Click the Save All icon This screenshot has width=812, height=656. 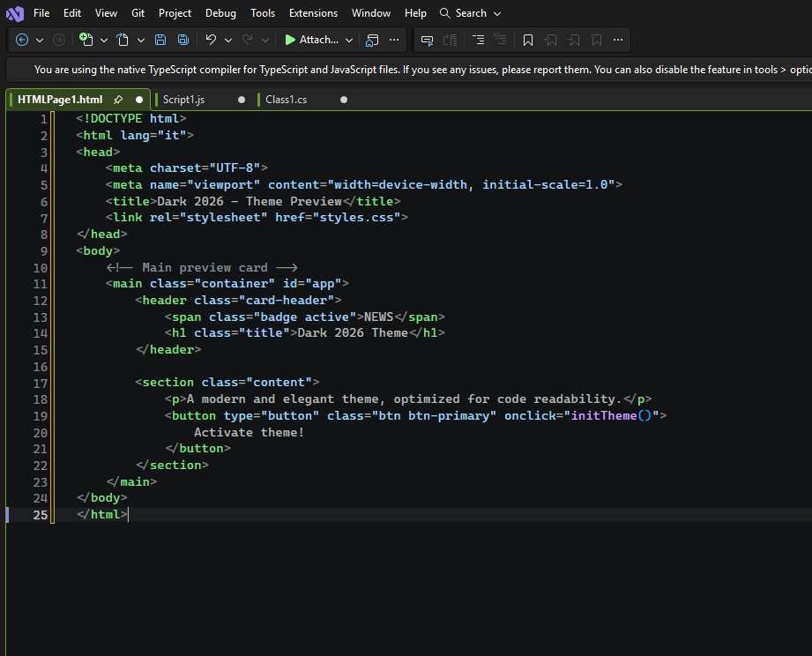click(x=183, y=40)
